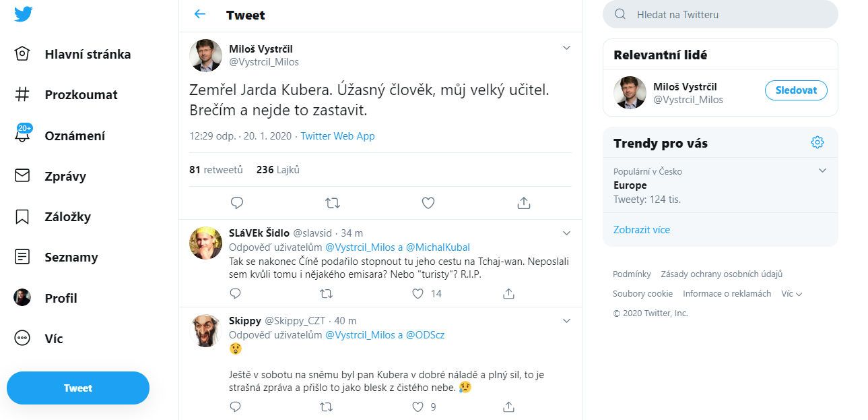
Task: Retweet the main tweet about Jarda Kubera
Action: [x=332, y=202]
